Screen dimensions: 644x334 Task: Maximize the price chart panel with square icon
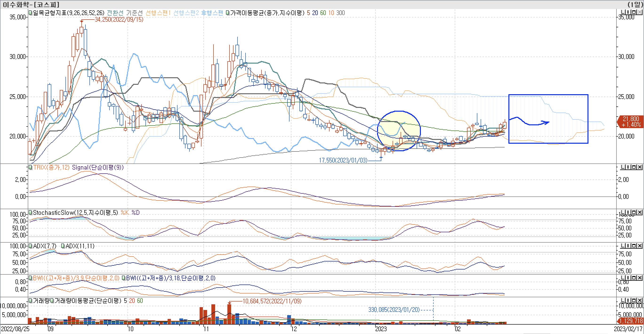pos(634,12)
